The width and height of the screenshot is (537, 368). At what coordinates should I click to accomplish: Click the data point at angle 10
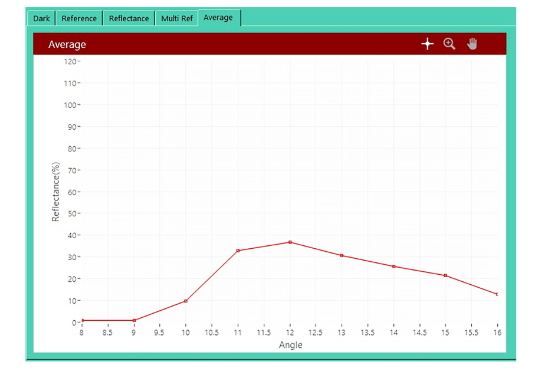(x=186, y=301)
